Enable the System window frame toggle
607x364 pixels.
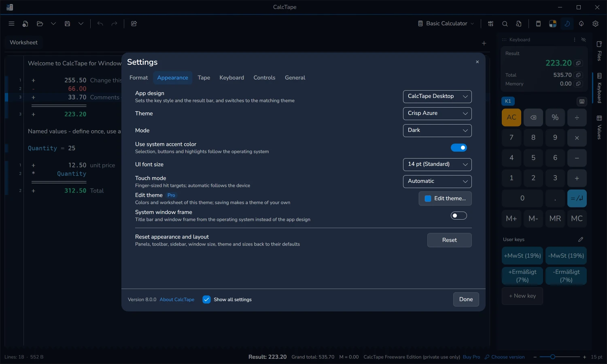[459, 216]
